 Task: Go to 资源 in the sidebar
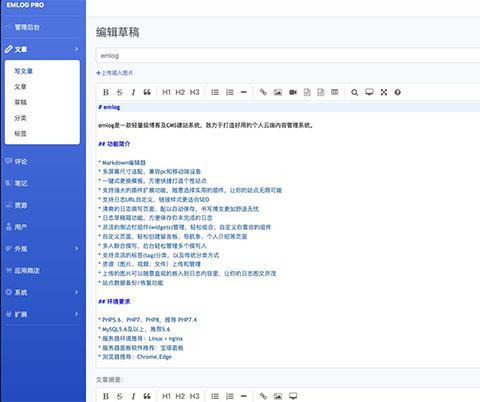[21, 205]
